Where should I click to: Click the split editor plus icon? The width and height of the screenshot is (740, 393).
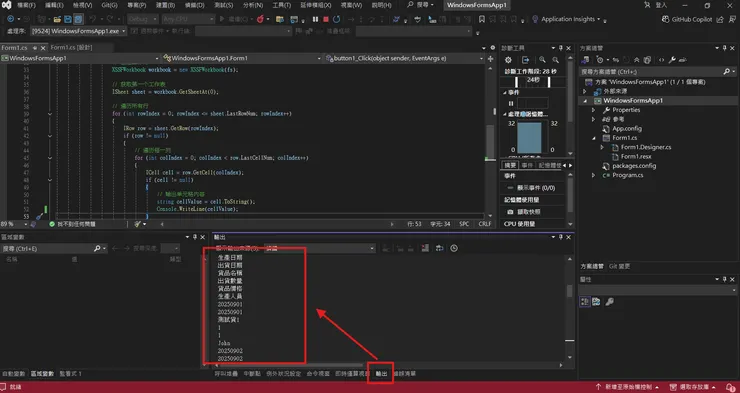(490, 59)
